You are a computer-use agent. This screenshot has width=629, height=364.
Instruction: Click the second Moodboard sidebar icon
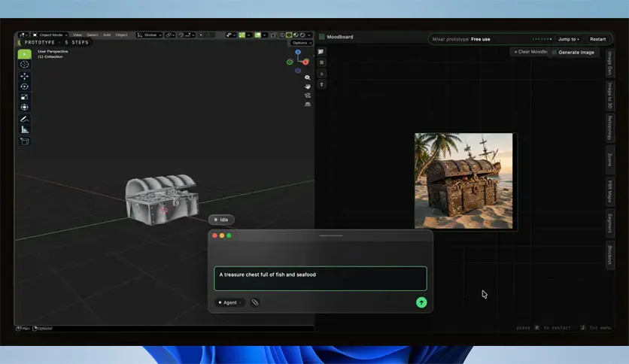click(x=321, y=62)
